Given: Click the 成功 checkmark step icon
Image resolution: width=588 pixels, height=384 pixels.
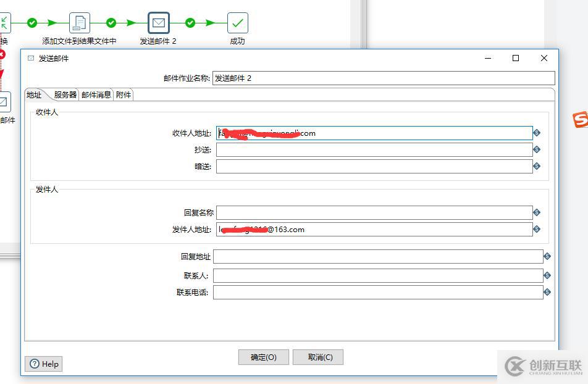Looking at the screenshot, I should click(237, 23).
